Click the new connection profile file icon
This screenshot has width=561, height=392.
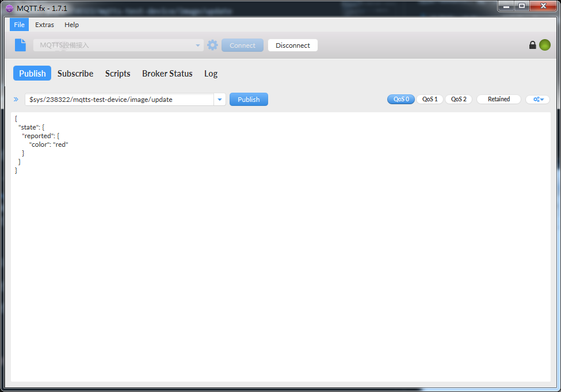pyautogui.click(x=20, y=45)
